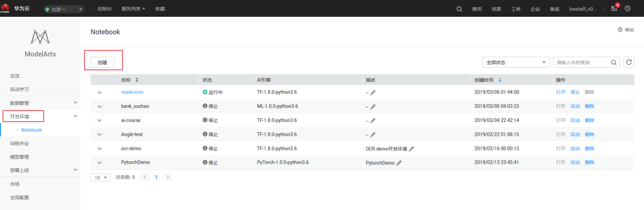Click the ModelArts logo icon

pyautogui.click(x=40, y=37)
